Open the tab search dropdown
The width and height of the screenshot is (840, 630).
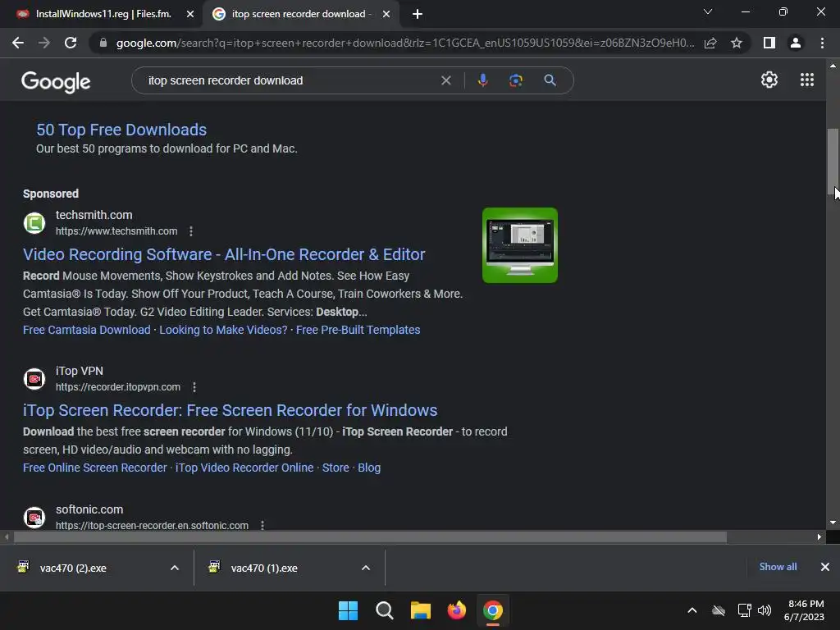[708, 11]
